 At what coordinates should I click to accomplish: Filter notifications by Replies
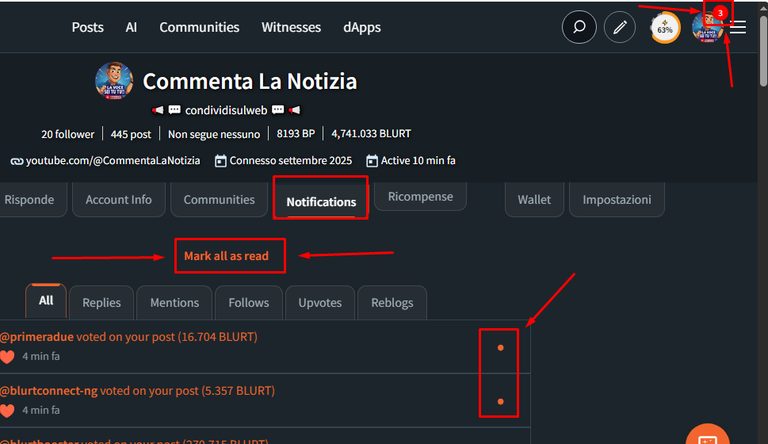click(x=101, y=303)
